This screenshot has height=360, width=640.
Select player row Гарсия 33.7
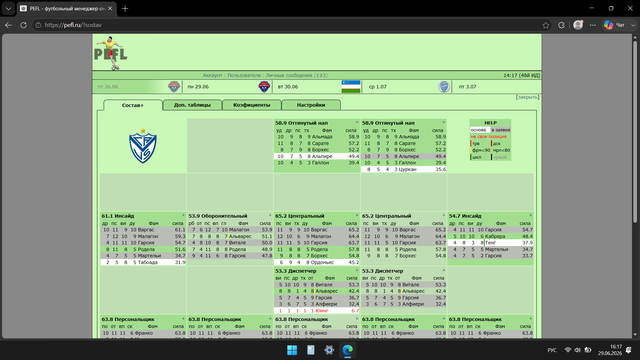point(491,256)
